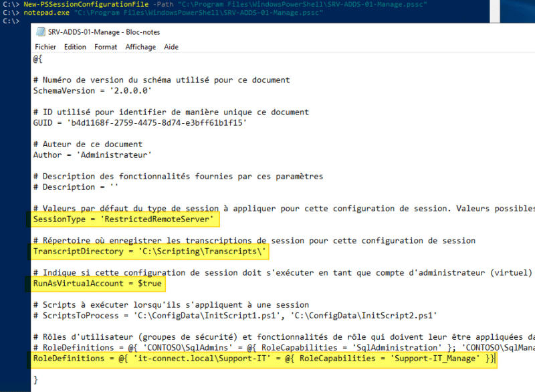Click the comment '# Rôles d'utilisateur'
The image size is (535, 392).
tap(284, 337)
